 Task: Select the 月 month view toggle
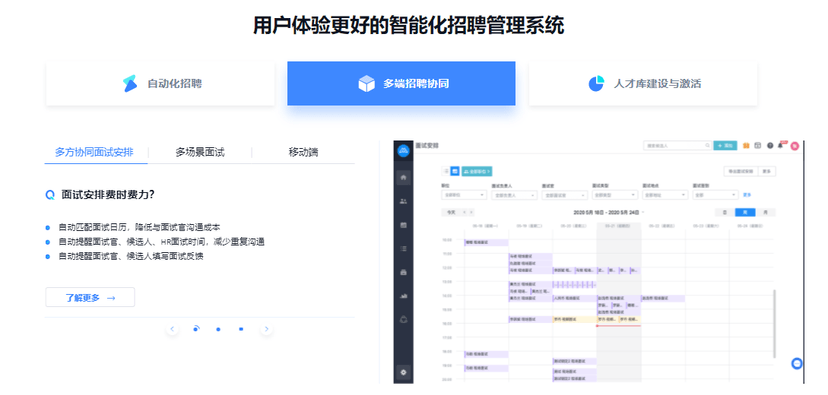(765, 212)
